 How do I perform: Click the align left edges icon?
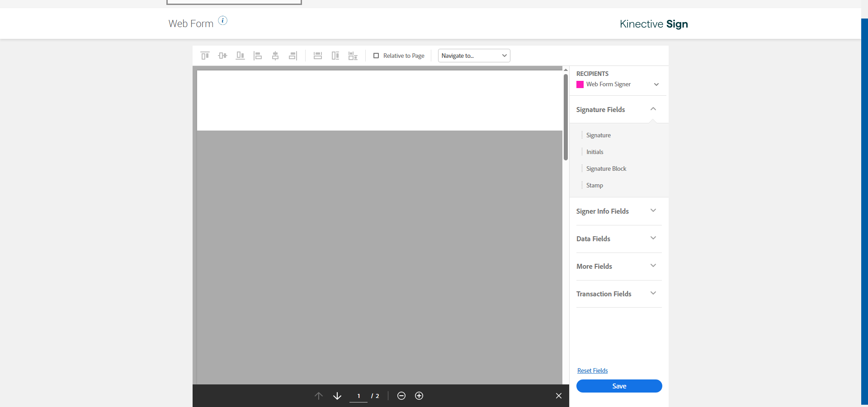click(258, 56)
